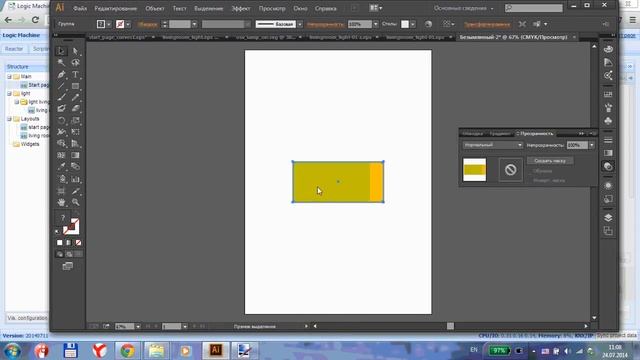Screen dimensions: 640x360
Task: Enable Draw Normal mode
Action: pos(60,254)
